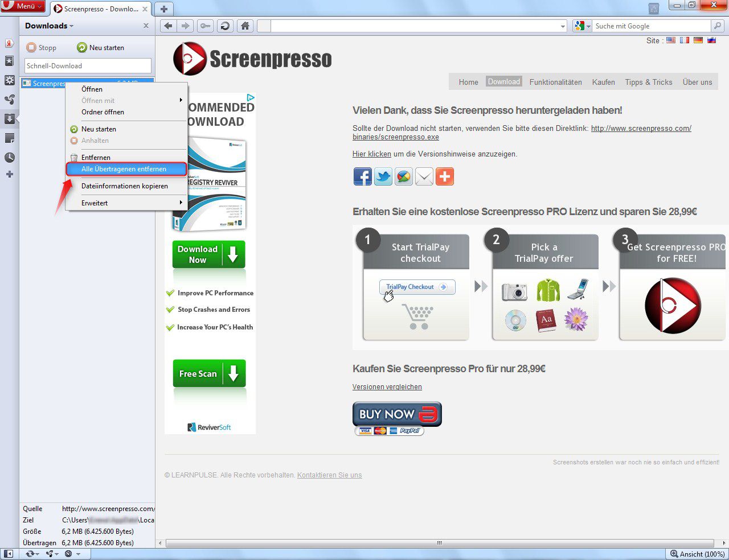Open the Notes panel in the sidebar

pos(9,136)
